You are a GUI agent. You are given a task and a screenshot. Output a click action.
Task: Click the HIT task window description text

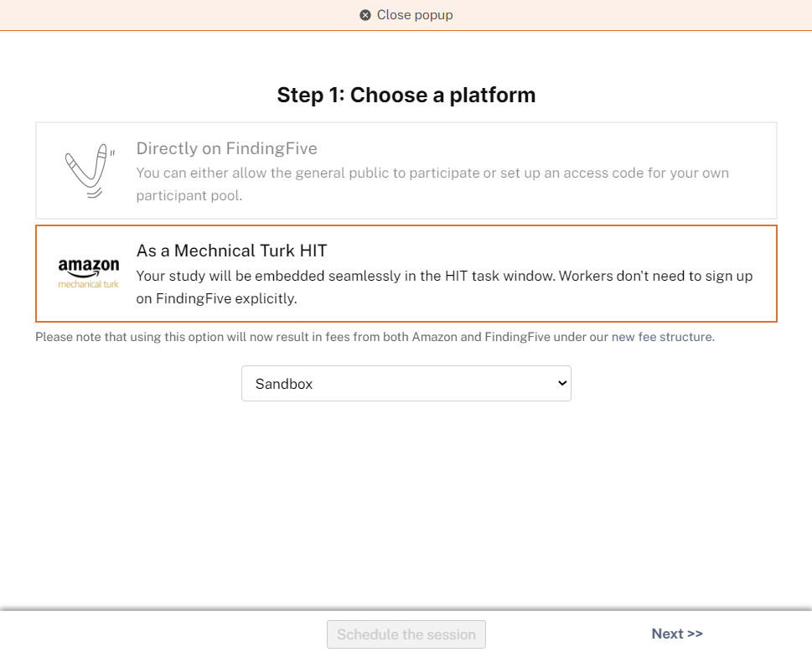coord(444,287)
